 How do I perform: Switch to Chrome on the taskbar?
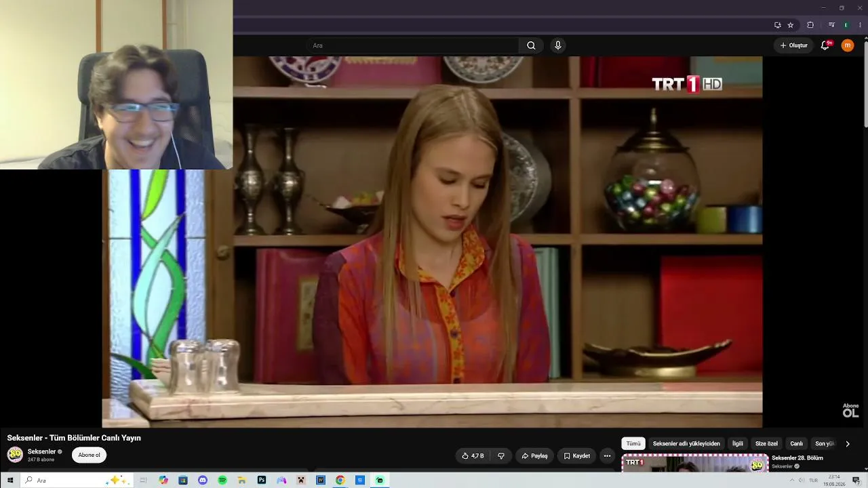click(x=340, y=481)
